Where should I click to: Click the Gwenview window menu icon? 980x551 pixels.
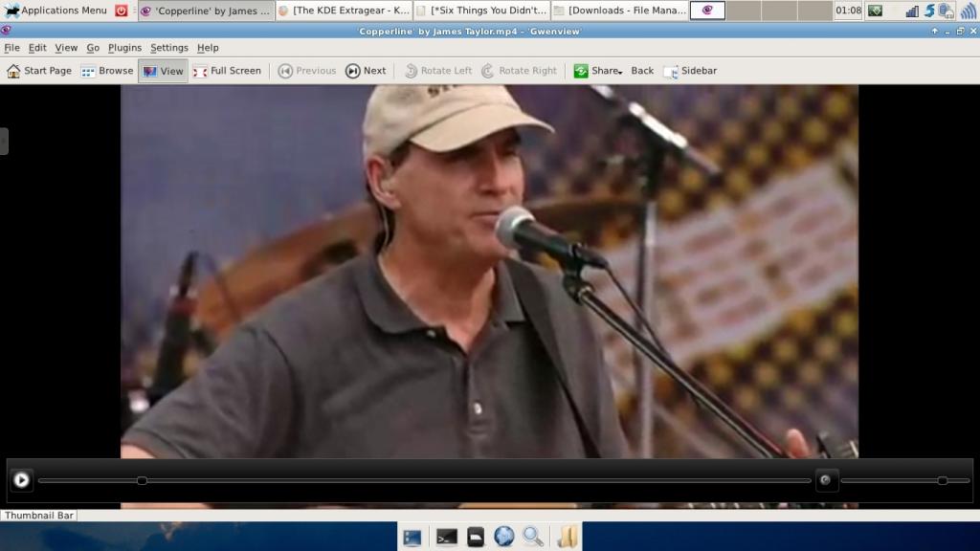click(6, 31)
